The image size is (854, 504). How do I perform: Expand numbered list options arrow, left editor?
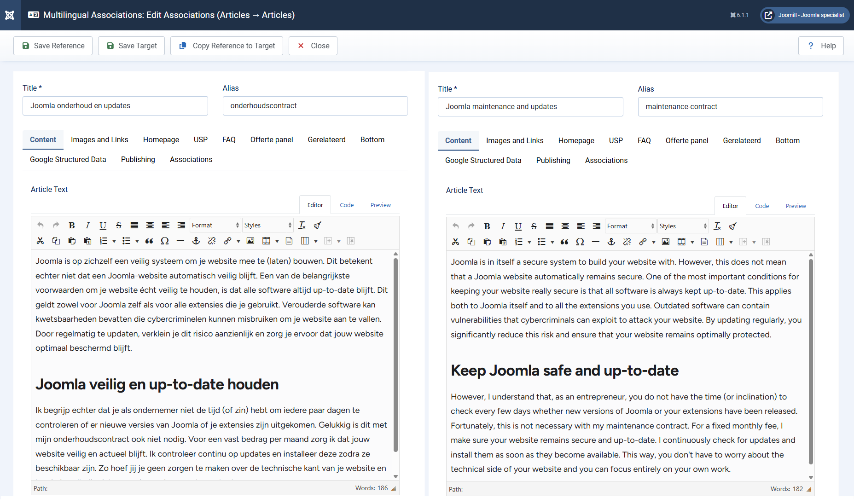point(114,241)
